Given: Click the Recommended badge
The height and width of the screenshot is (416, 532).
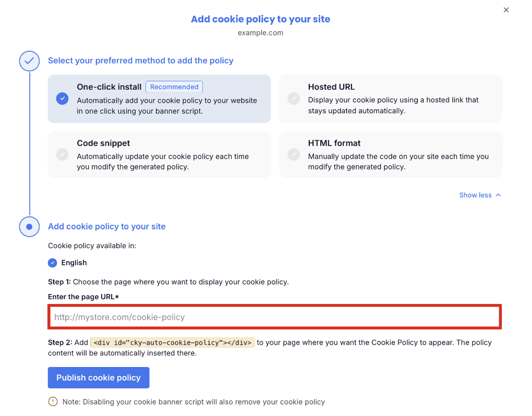Looking at the screenshot, I should coord(174,87).
